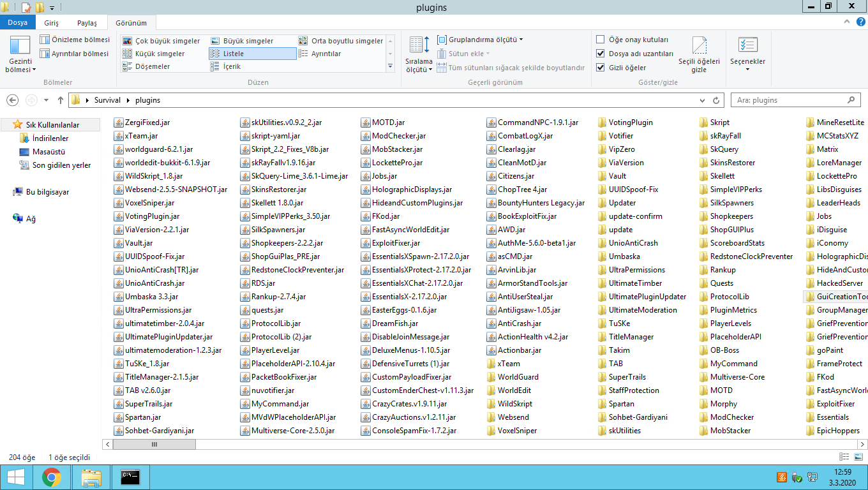Switch to the Giriş ribbon tab

click(x=51, y=23)
